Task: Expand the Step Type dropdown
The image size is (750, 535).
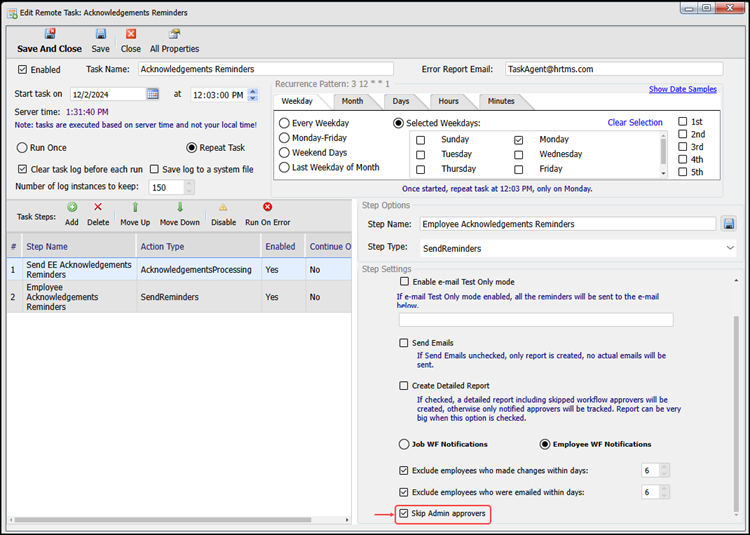Action: (x=730, y=247)
